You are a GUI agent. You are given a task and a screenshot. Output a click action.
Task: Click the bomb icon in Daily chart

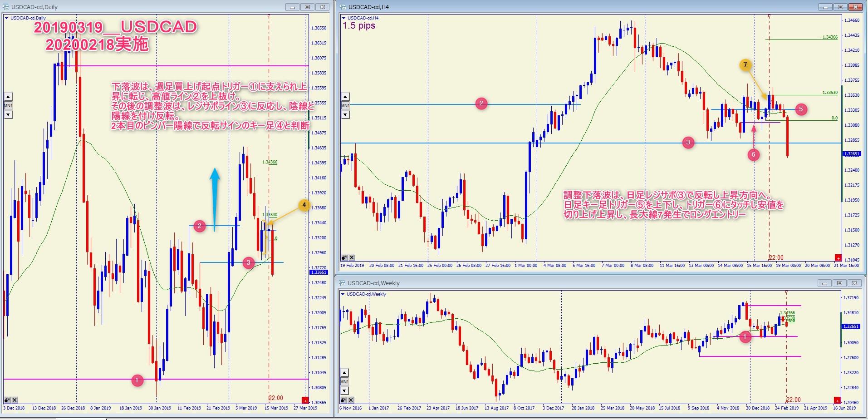7,400
